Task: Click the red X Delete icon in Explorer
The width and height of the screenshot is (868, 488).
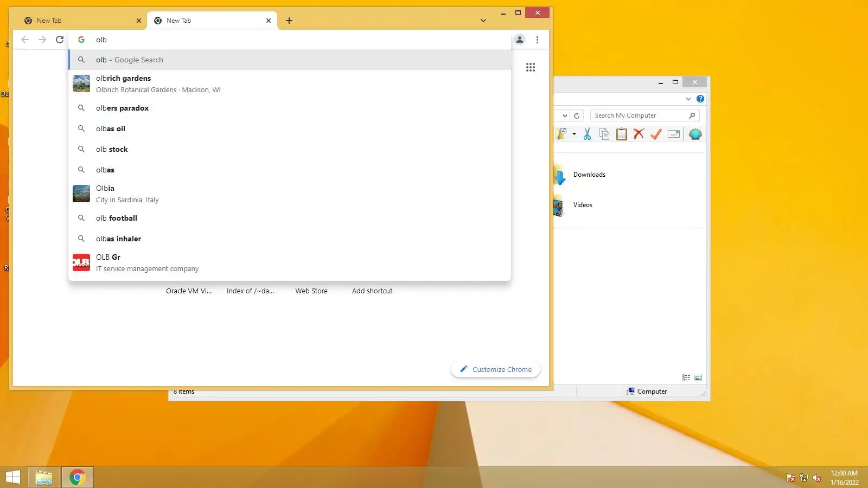Action: (x=639, y=134)
